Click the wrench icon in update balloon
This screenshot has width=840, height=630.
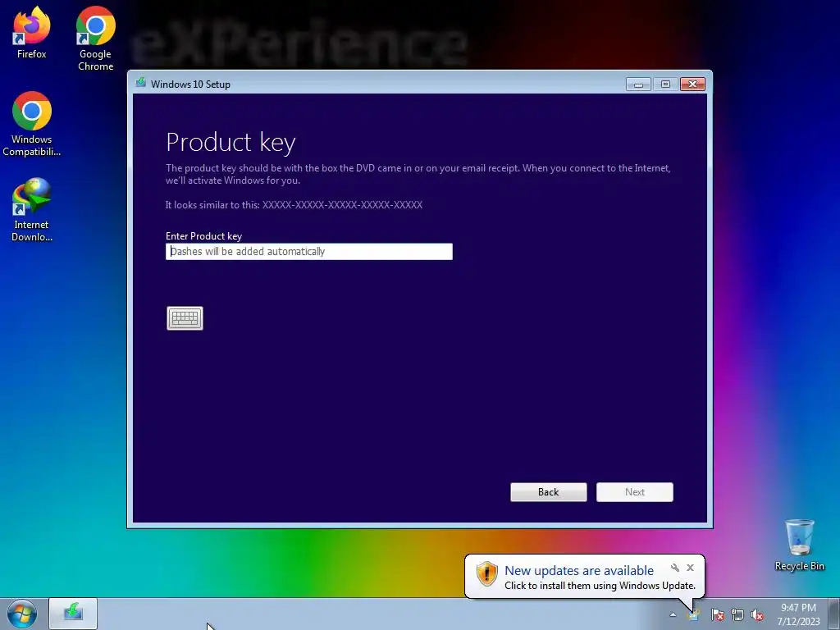pos(675,568)
